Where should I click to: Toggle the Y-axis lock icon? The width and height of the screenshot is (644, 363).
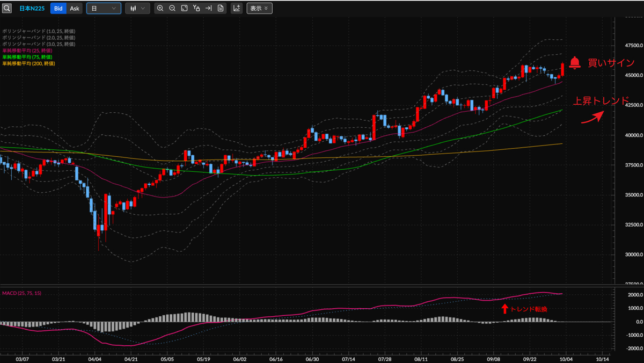[x=196, y=9]
